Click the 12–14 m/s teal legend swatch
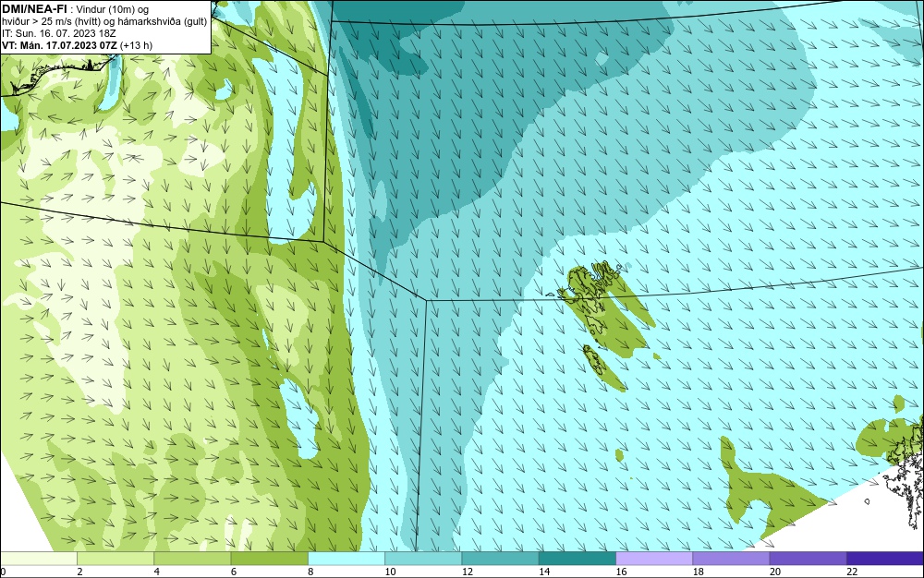Screen dimensions: 924x578 coord(500,559)
